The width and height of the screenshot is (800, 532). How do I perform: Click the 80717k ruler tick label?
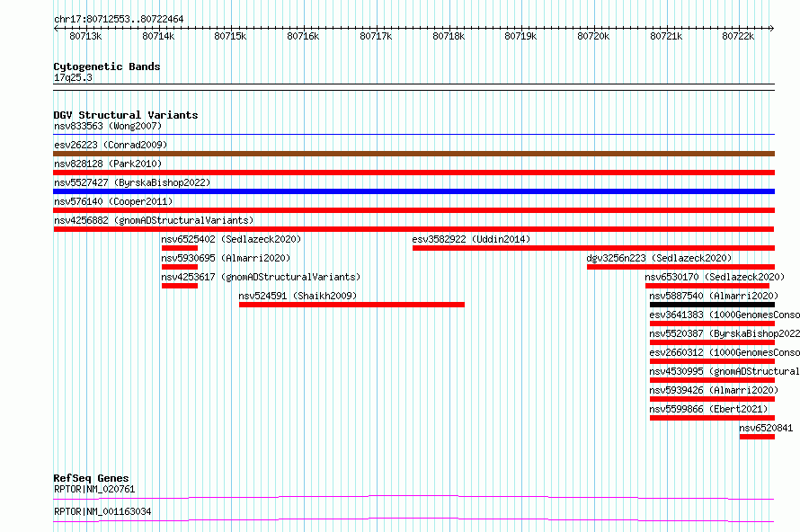point(376,36)
